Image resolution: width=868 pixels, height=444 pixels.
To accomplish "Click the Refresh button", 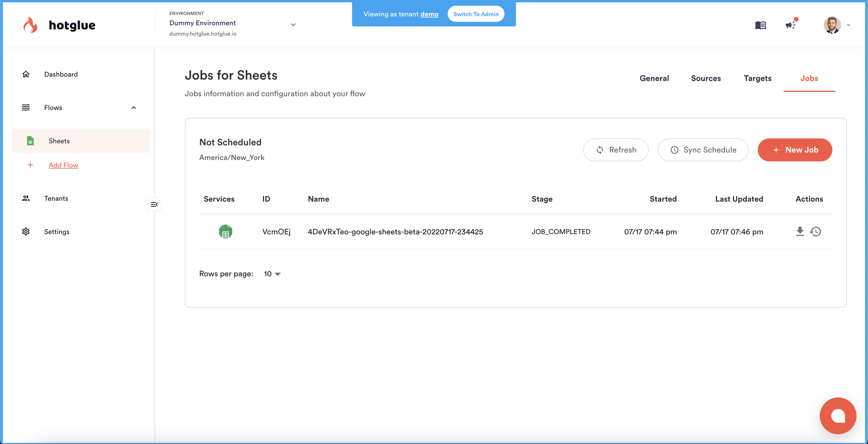I will pos(616,150).
